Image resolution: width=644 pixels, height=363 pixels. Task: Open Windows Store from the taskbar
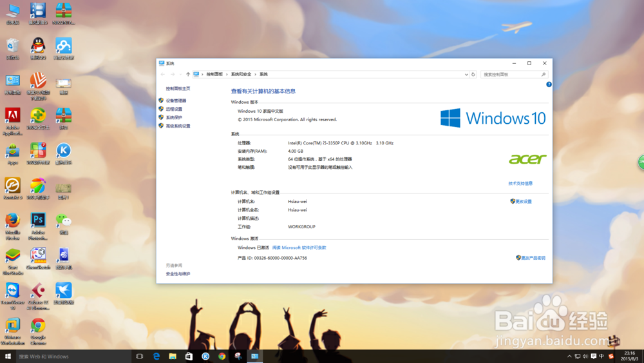click(189, 357)
